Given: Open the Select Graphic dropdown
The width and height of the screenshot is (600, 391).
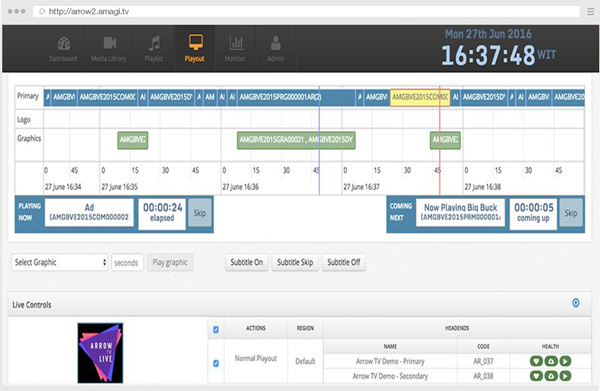Looking at the screenshot, I should pyautogui.click(x=60, y=262).
